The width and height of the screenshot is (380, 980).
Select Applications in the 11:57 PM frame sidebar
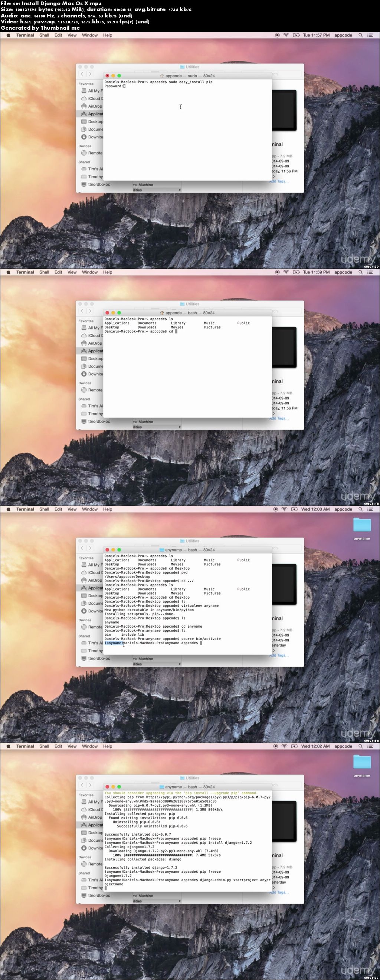tap(92, 114)
